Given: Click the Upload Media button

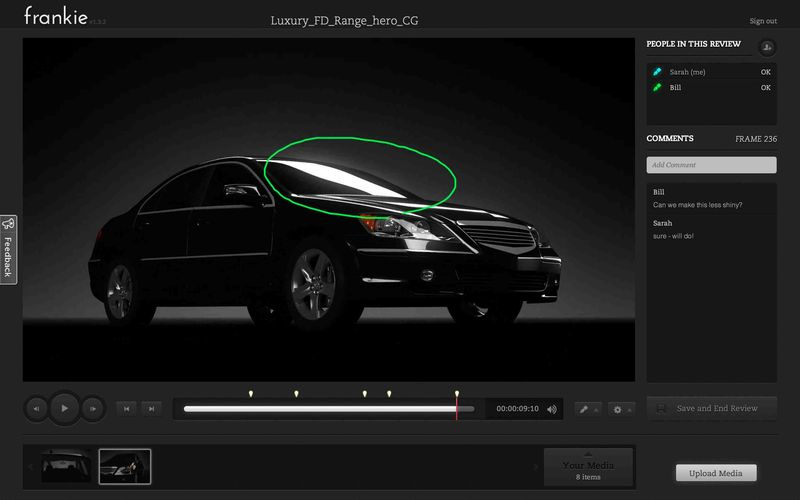Looking at the screenshot, I should click(x=715, y=473).
